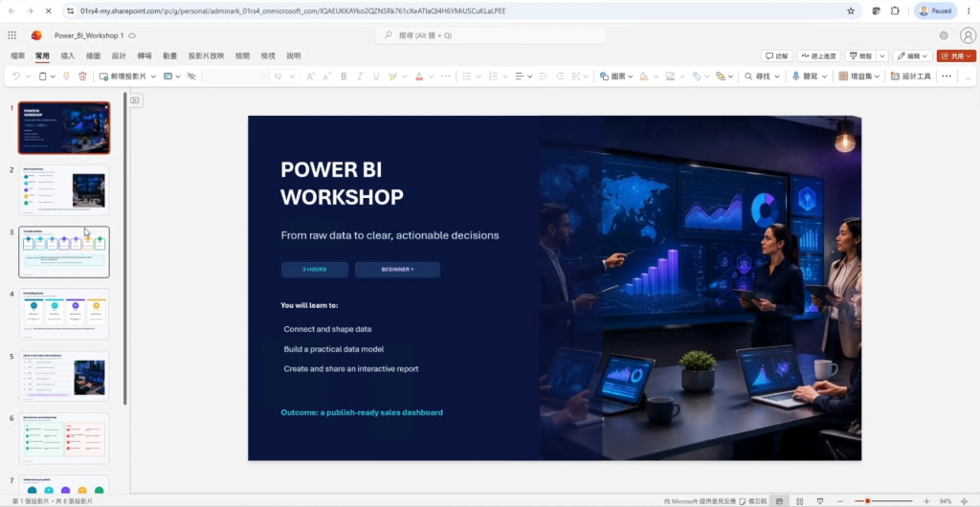Open the 註解 comments pane
Viewport: 980px width, 507px height.
[777, 55]
